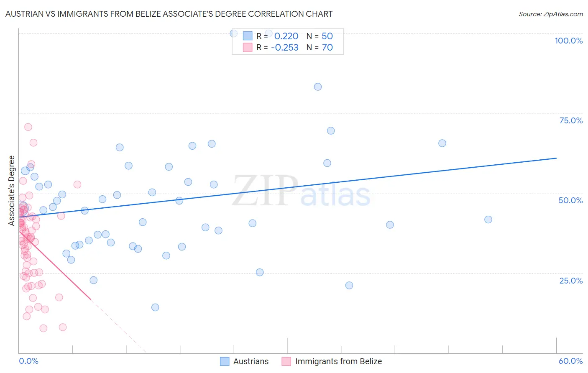Viewport: 588px width, 373px height.
Task: Click the N = 50 value in legend
Action: 320,36
